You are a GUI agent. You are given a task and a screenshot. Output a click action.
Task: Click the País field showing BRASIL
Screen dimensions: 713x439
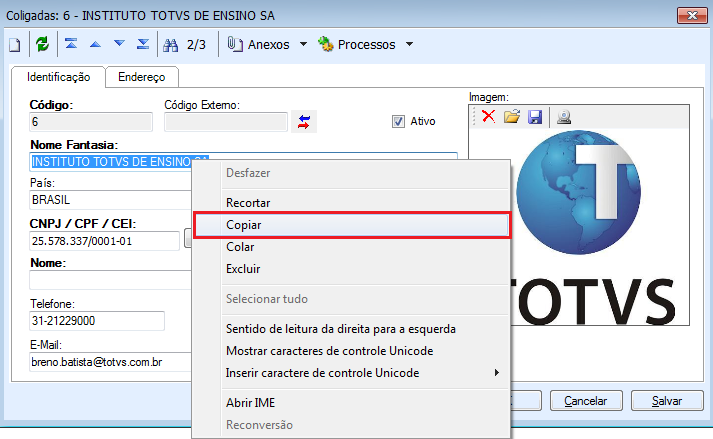coord(110,200)
